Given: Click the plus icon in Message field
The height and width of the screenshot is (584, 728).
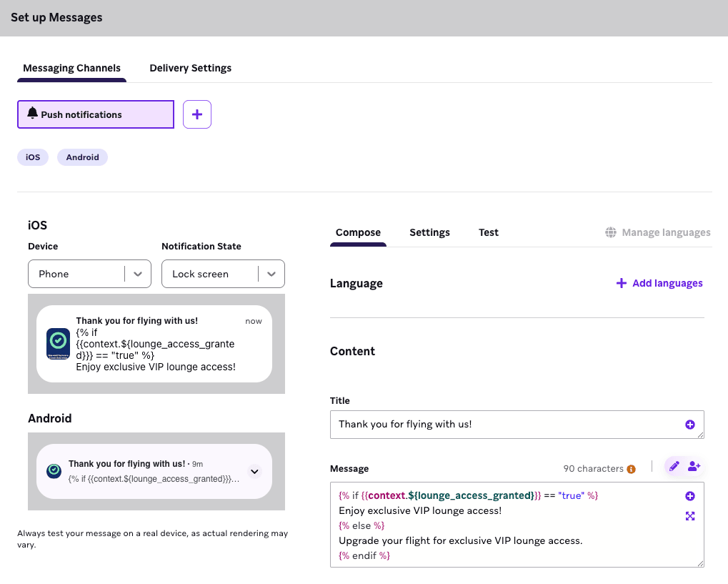Looking at the screenshot, I should click(690, 496).
